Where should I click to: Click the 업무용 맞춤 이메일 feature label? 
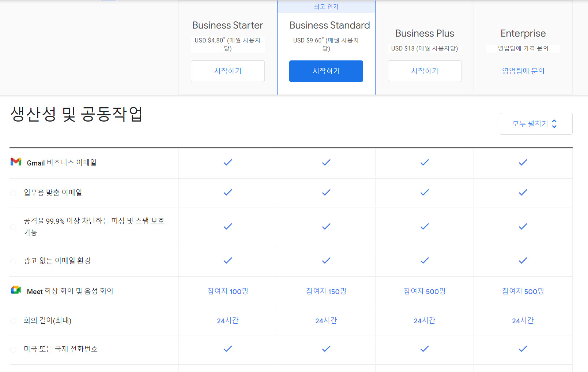click(x=53, y=193)
